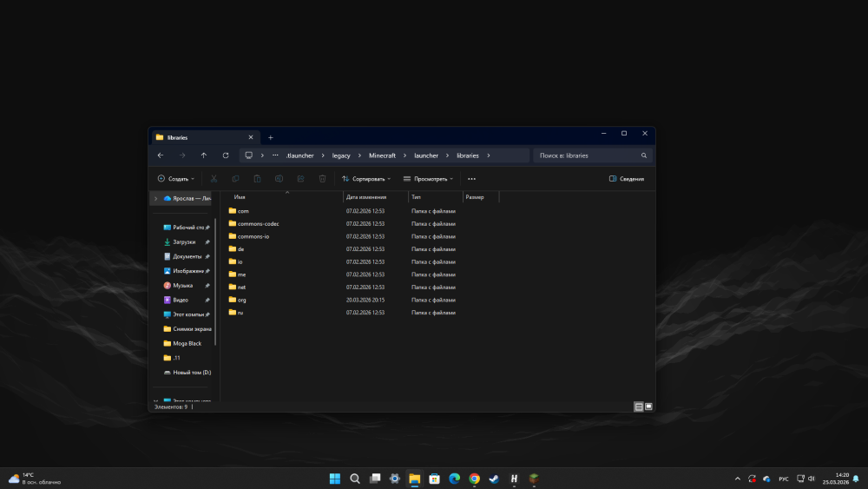Open the weather widget showing 14°C
Screen dimensions: 868x489
35,479
